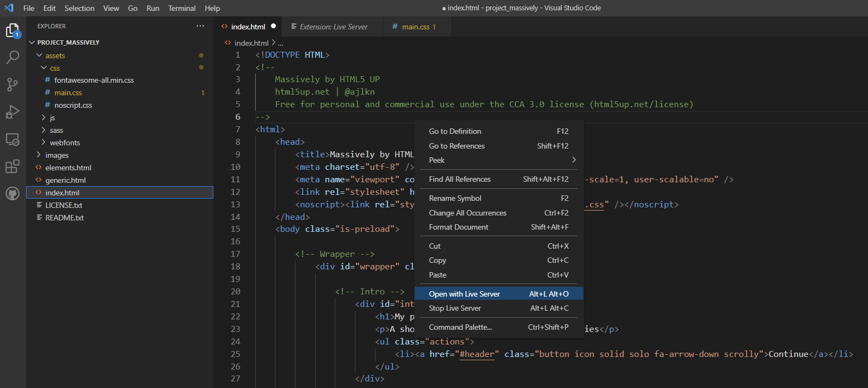Switch to Extension: Live Server tab

333,27
